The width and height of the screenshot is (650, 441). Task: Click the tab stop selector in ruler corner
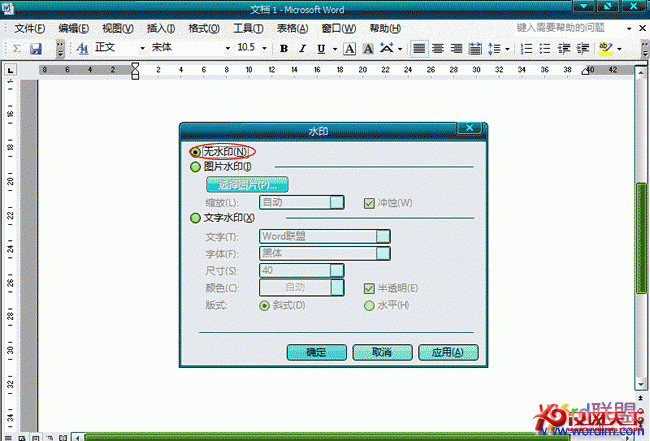10,70
